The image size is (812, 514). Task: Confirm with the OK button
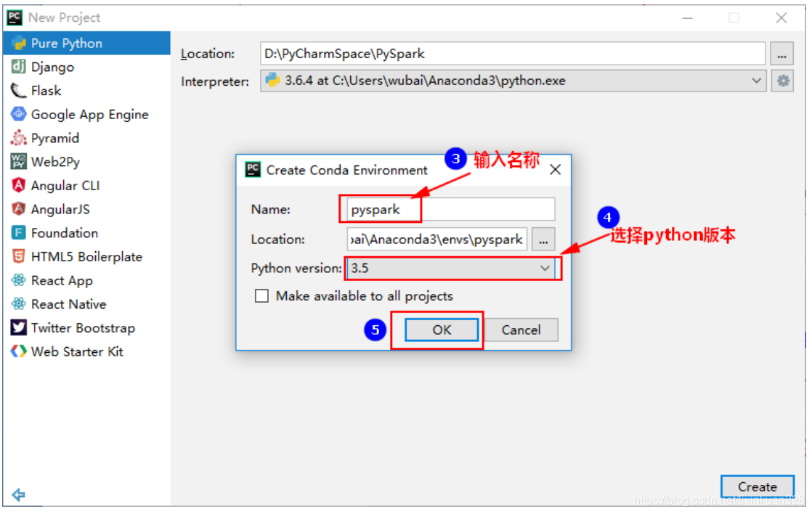(440, 330)
